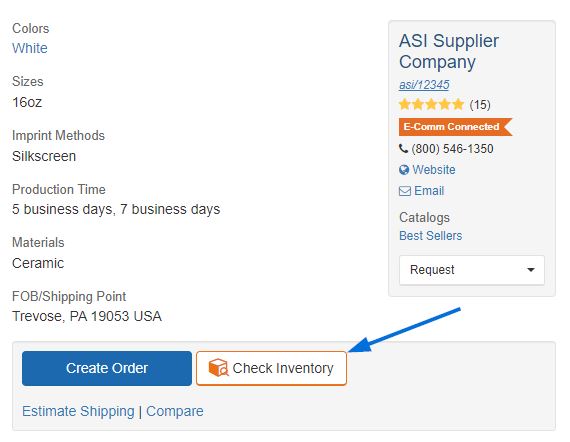Click the globe icon beside Website
Viewport: 570px width, 442px height.
pyautogui.click(x=404, y=170)
